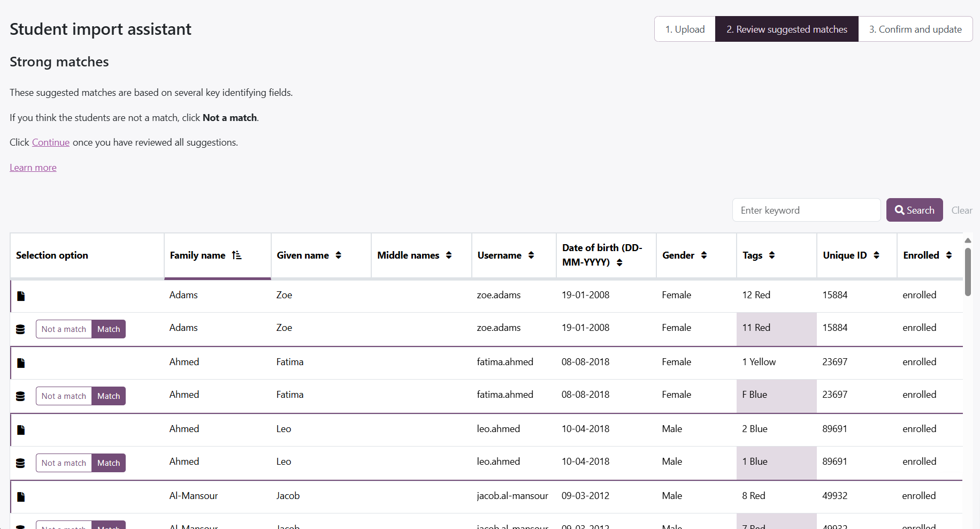Click the file icon in Fatima Ahmed row
Viewport: 980px width, 529px height.
[x=21, y=363]
